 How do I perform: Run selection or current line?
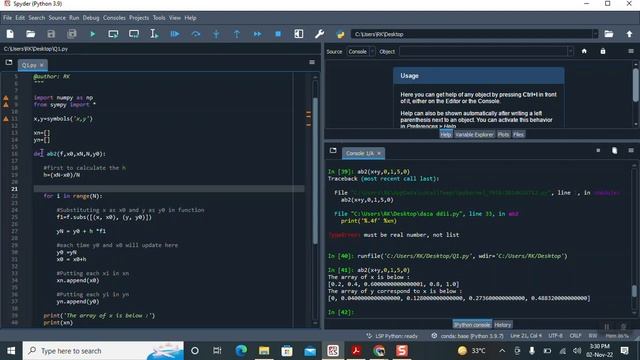point(154,34)
